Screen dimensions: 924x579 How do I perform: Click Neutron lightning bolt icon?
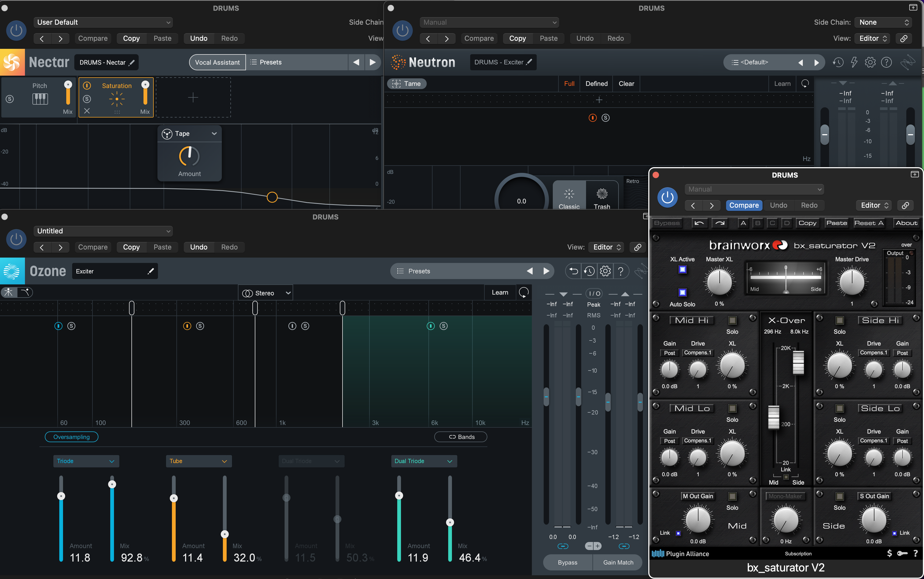pos(854,62)
